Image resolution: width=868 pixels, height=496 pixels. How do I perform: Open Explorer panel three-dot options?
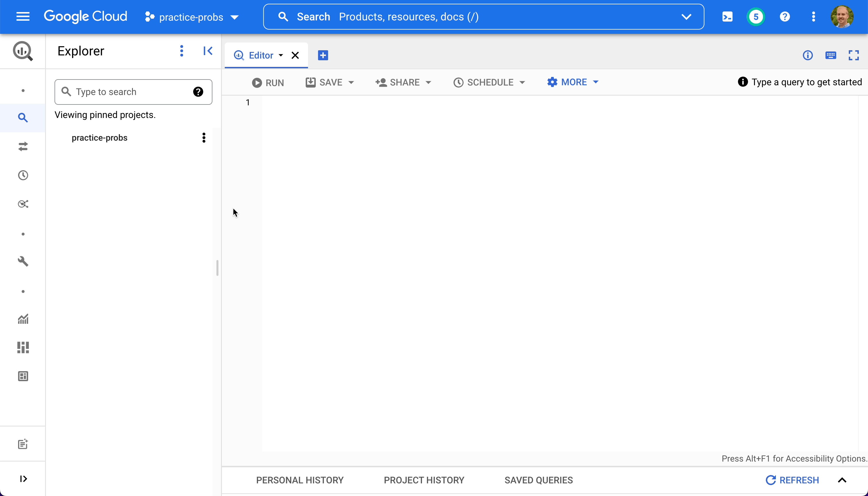click(182, 51)
